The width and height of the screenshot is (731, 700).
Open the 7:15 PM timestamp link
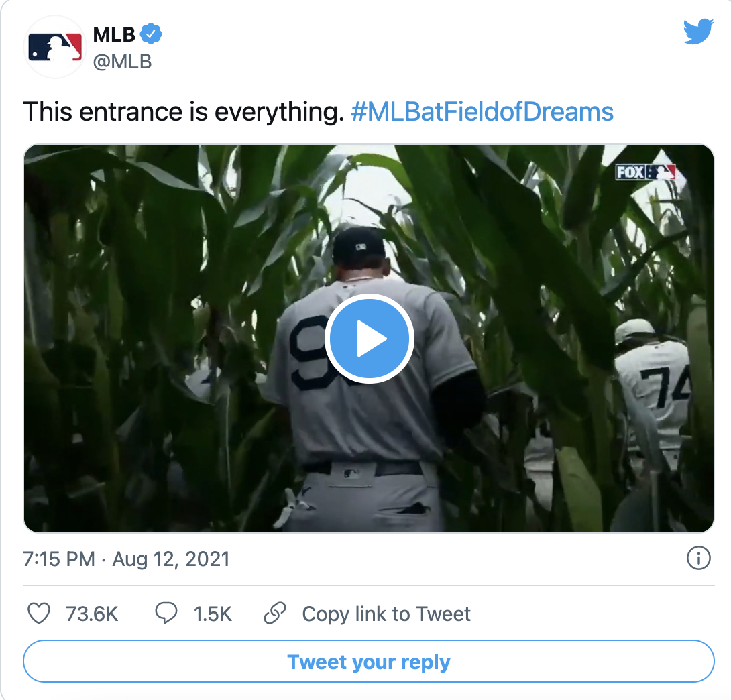59,559
